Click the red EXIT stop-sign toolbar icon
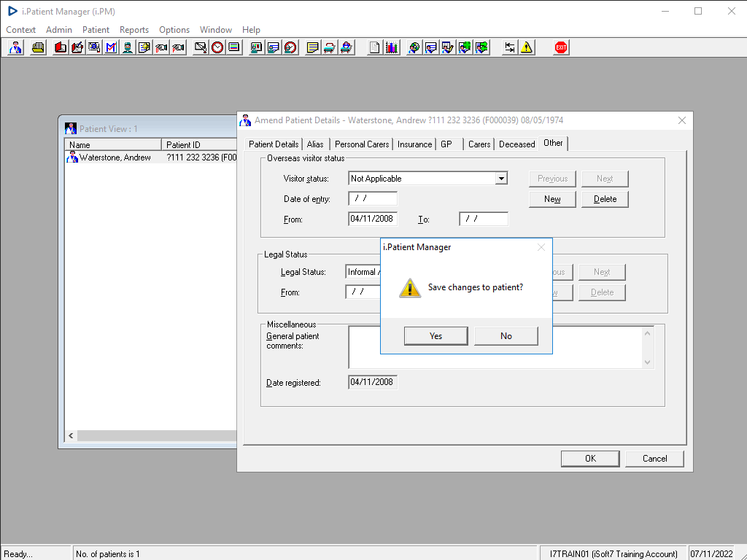Viewport: 747px width, 560px height. coord(561,47)
